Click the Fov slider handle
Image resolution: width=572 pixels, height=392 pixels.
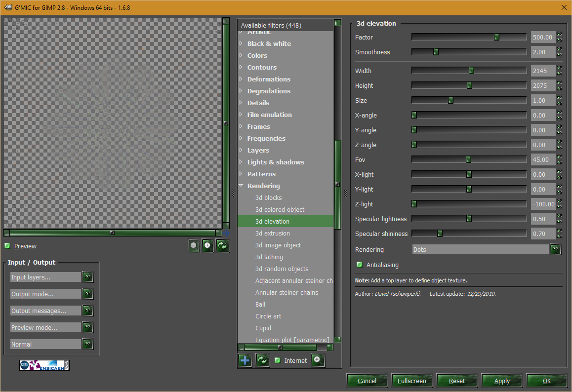pos(468,159)
